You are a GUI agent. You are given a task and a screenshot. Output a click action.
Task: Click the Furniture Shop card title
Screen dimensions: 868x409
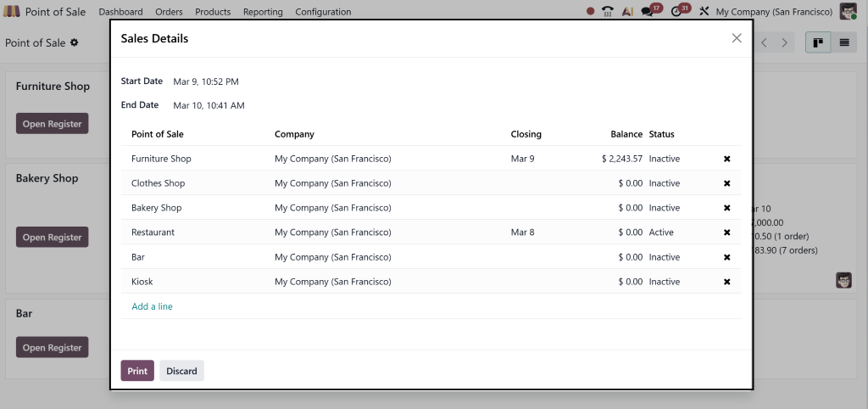pos(53,87)
